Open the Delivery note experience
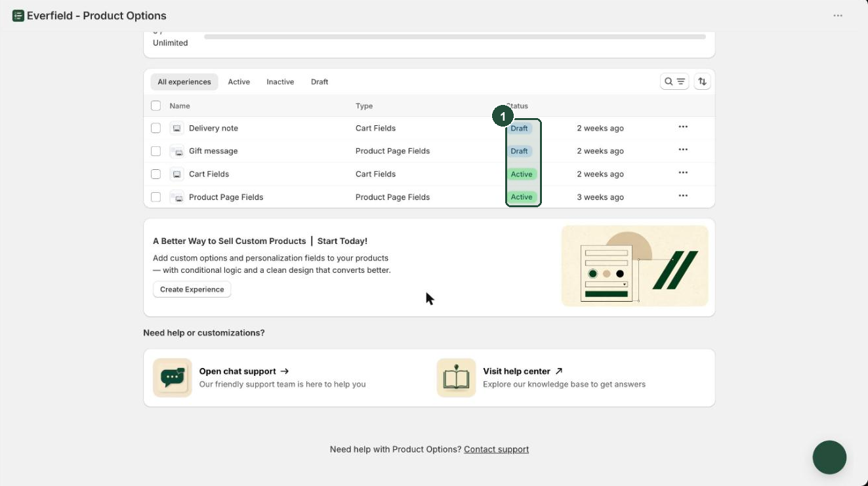Screen dimensions: 868x486 pos(213,129)
